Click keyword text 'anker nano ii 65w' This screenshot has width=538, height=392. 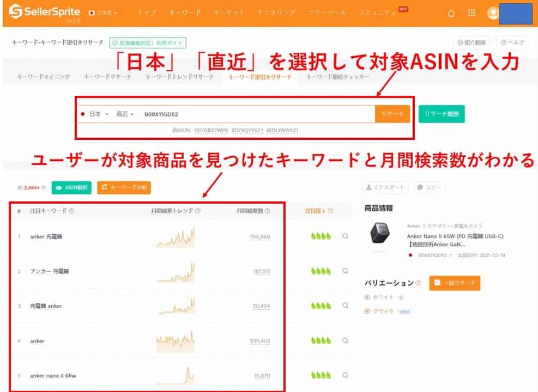click(53, 376)
